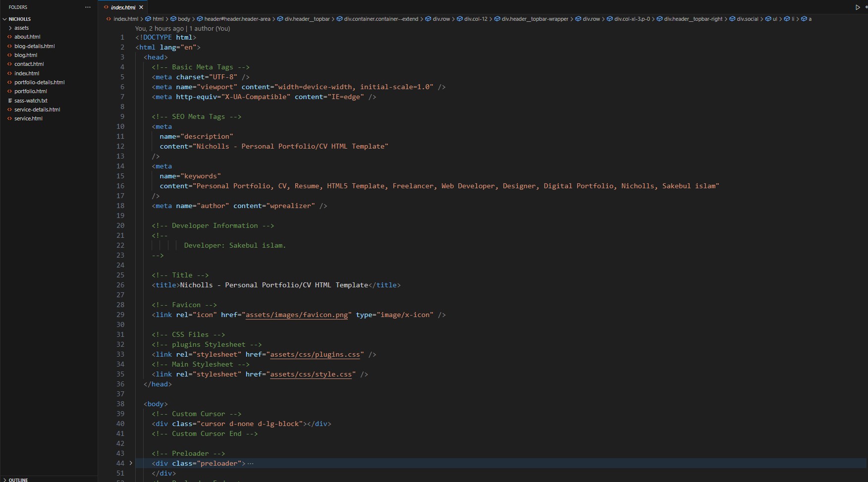
Task: Click the index.html tab file icon
Action: (x=106, y=7)
